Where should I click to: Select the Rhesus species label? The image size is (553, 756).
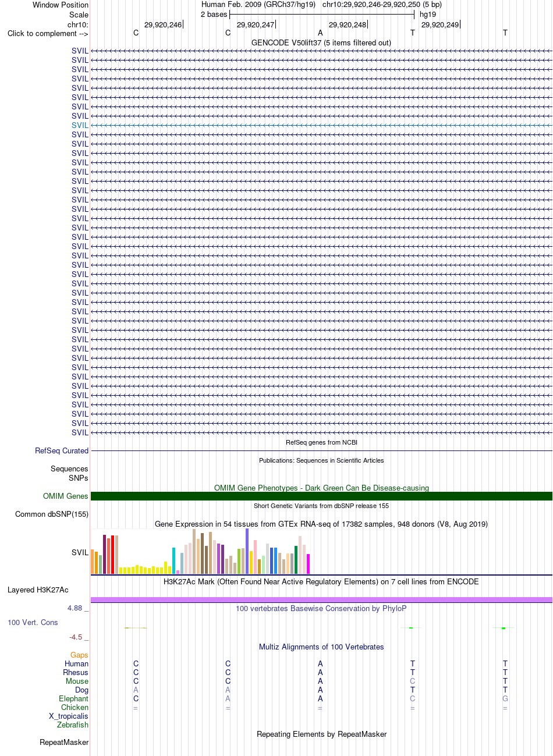(x=76, y=673)
